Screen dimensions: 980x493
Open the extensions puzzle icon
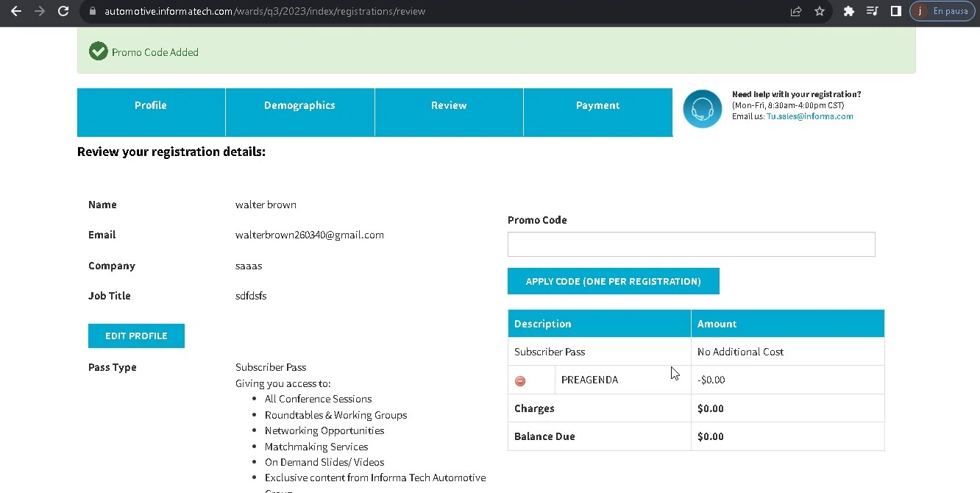point(848,11)
